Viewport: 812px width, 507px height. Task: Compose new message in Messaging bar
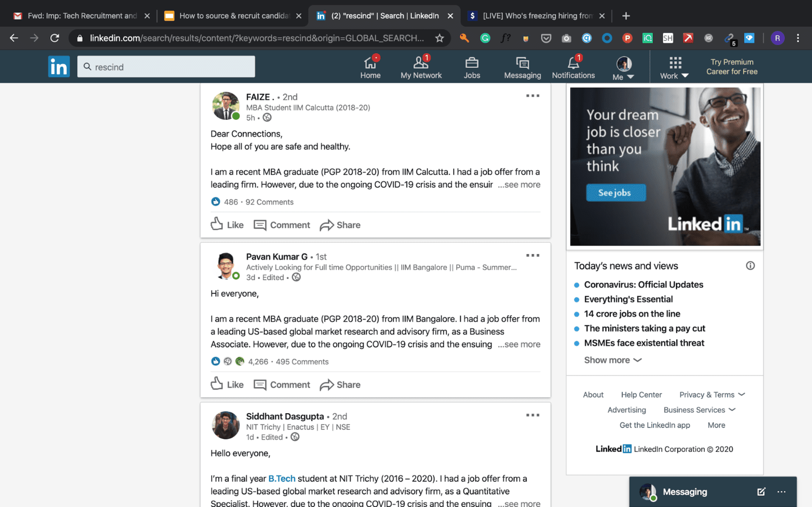[x=761, y=492]
